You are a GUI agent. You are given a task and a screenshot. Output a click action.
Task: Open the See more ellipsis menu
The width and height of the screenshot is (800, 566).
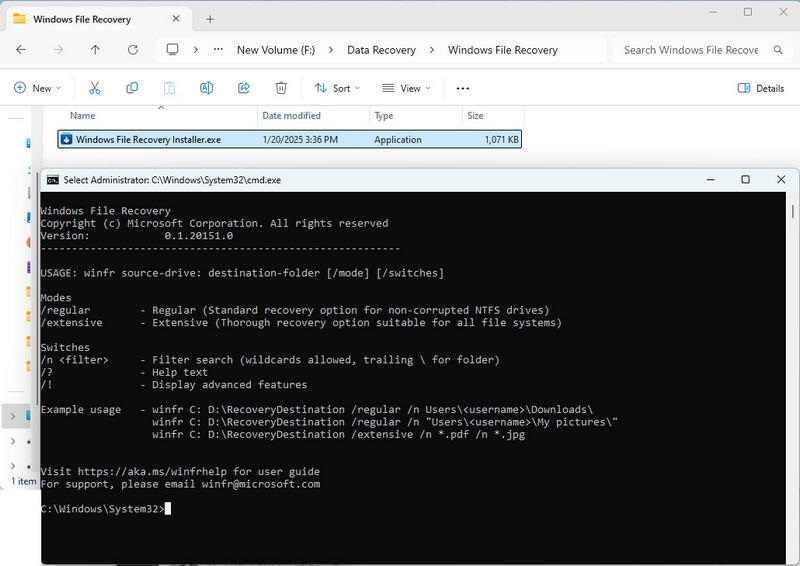coord(462,88)
